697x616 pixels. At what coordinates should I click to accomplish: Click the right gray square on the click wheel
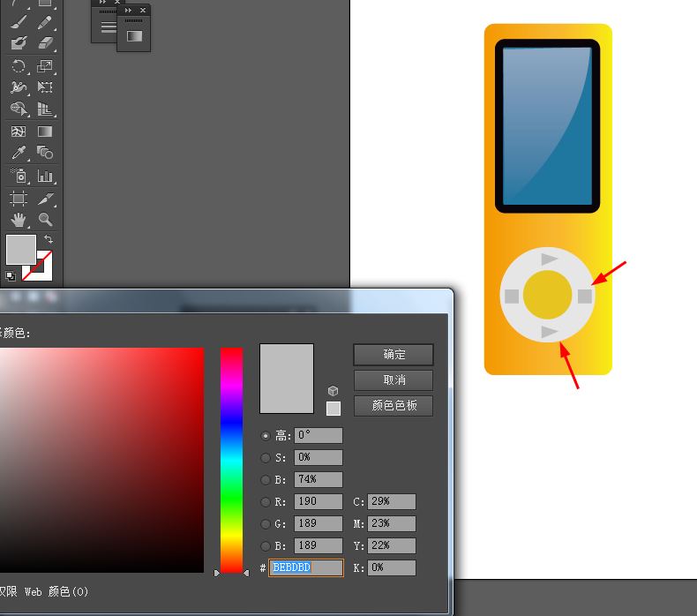(x=585, y=297)
